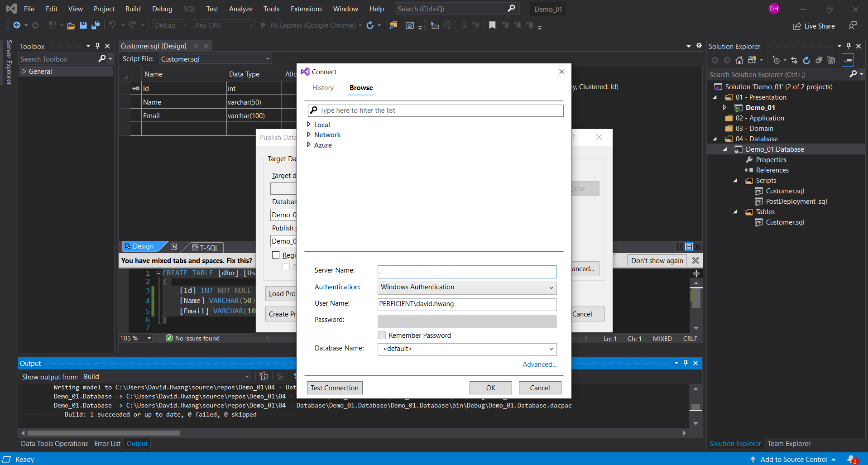Unpin the Solution Explorer panel
The height and width of the screenshot is (465, 868).
[x=848, y=46]
